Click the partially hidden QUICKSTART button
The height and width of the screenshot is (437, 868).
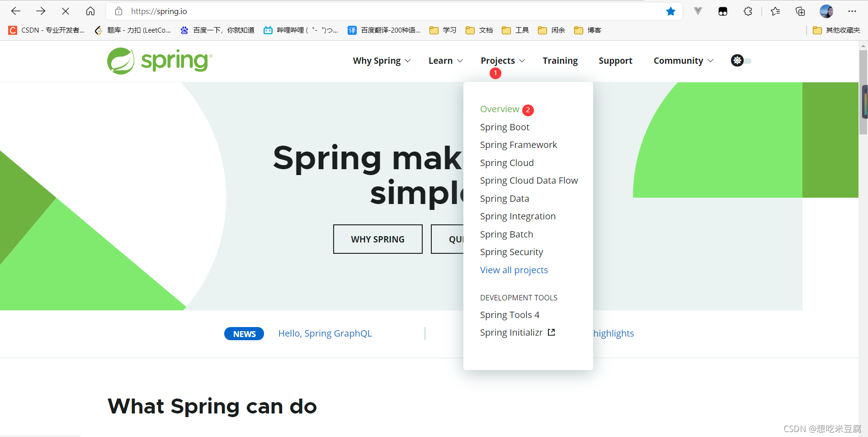coord(448,239)
